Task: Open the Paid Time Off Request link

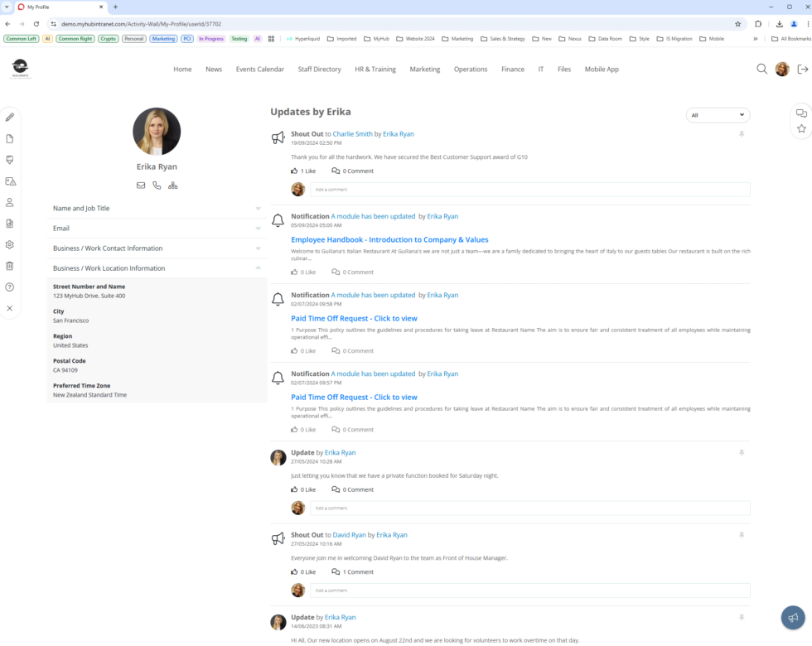Action: [x=354, y=318]
